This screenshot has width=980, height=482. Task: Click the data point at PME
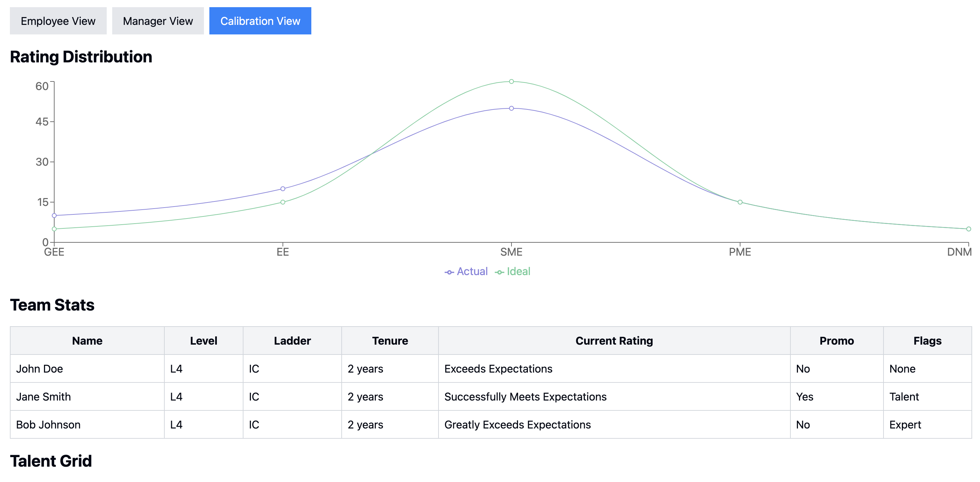coord(740,202)
